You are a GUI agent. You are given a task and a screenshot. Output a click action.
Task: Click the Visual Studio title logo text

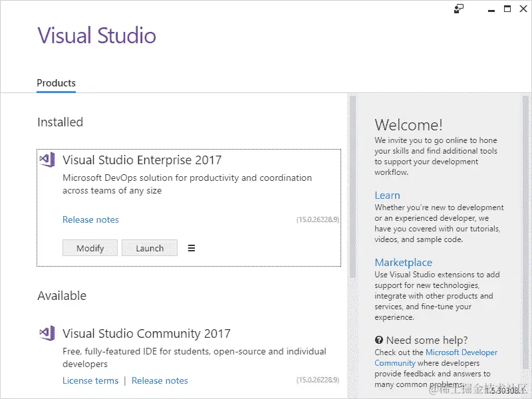pyautogui.click(x=96, y=35)
